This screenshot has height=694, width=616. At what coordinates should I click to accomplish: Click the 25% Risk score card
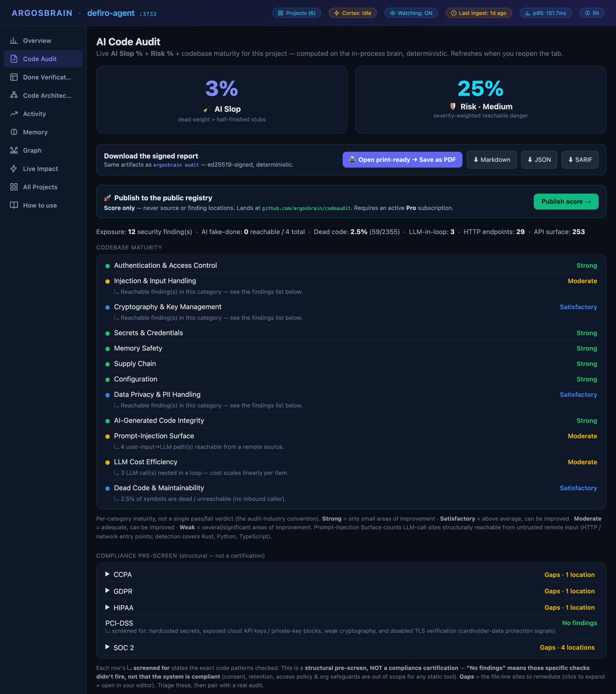pos(480,100)
